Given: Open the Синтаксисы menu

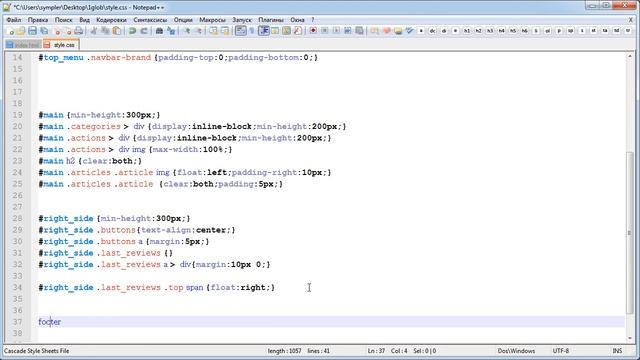Looking at the screenshot, I should (150, 20).
